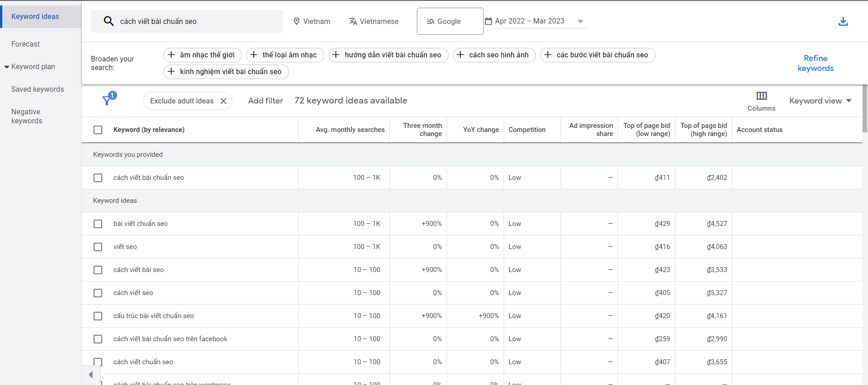The width and height of the screenshot is (868, 385).
Task: Remove the Exclude adult ideas filter
Action: pyautogui.click(x=223, y=101)
